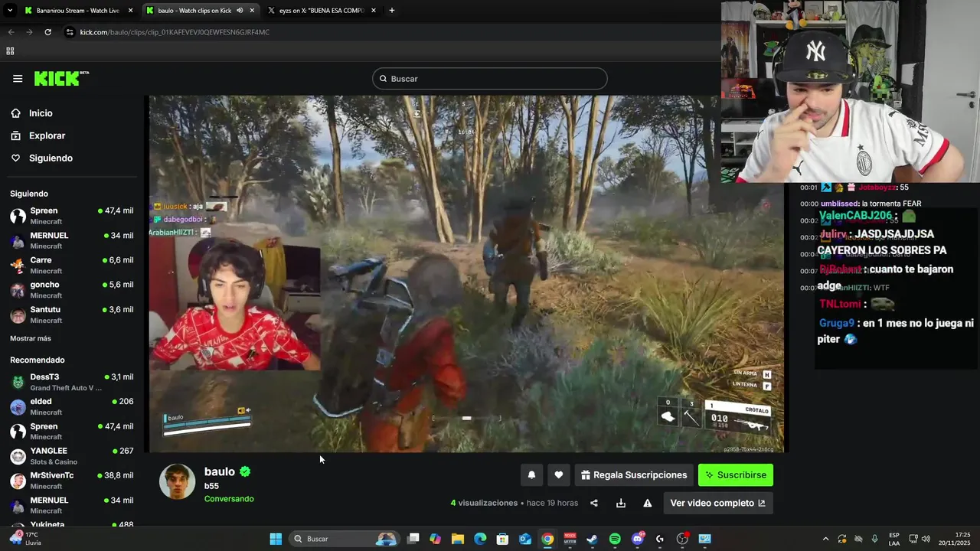980x551 pixels.
Task: Close the Bananirou Stream tab
Action: pyautogui.click(x=130, y=11)
